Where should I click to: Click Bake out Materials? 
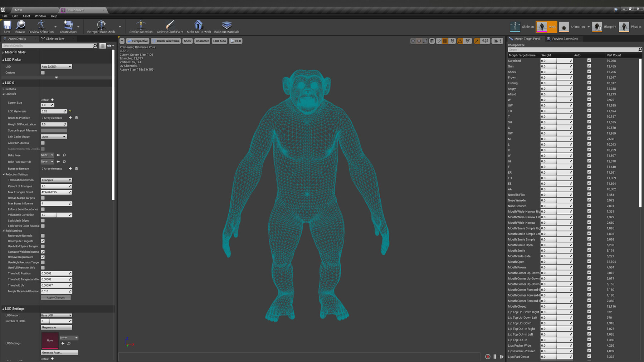[226, 26]
